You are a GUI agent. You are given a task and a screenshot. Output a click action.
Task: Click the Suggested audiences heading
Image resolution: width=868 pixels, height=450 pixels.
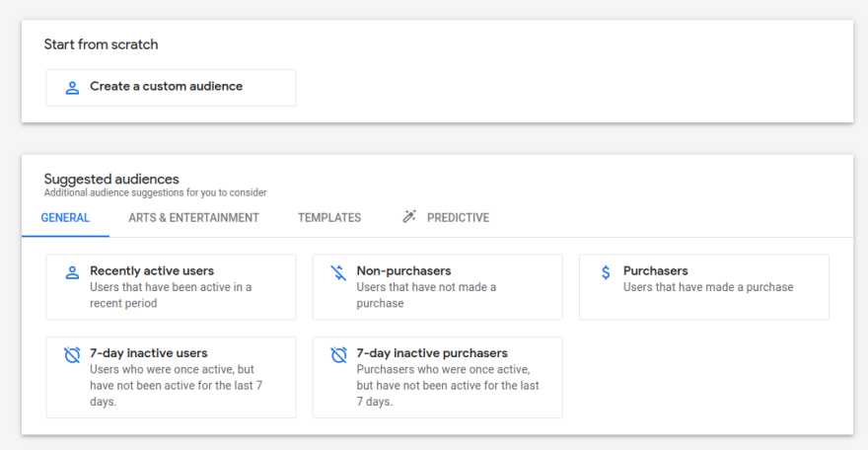(111, 179)
